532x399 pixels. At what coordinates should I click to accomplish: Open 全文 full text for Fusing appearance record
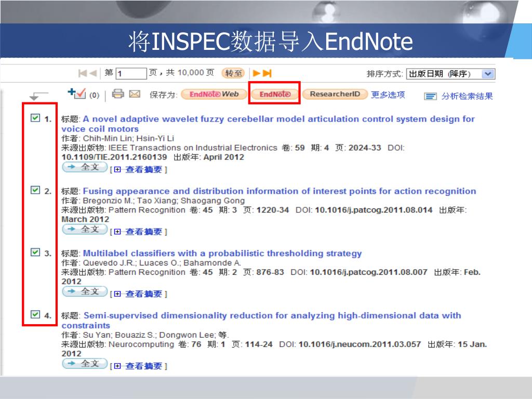pos(85,229)
